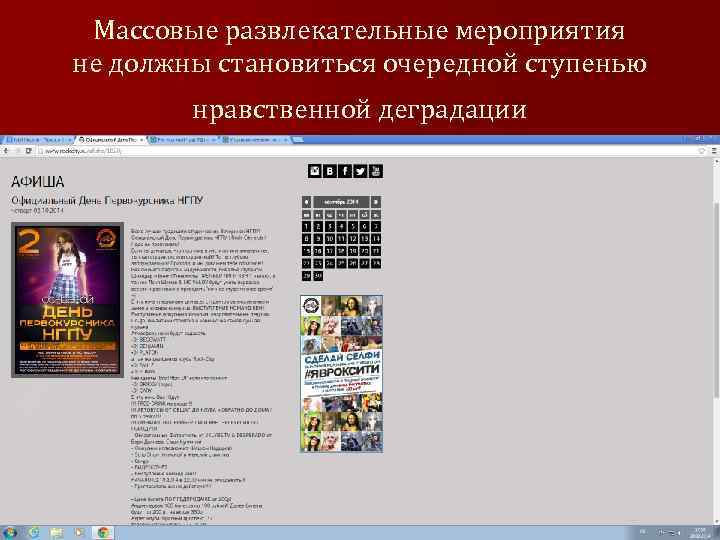Screen dimensions: 720x540
Task: Select day 2 in the calendar
Action: coord(318,226)
